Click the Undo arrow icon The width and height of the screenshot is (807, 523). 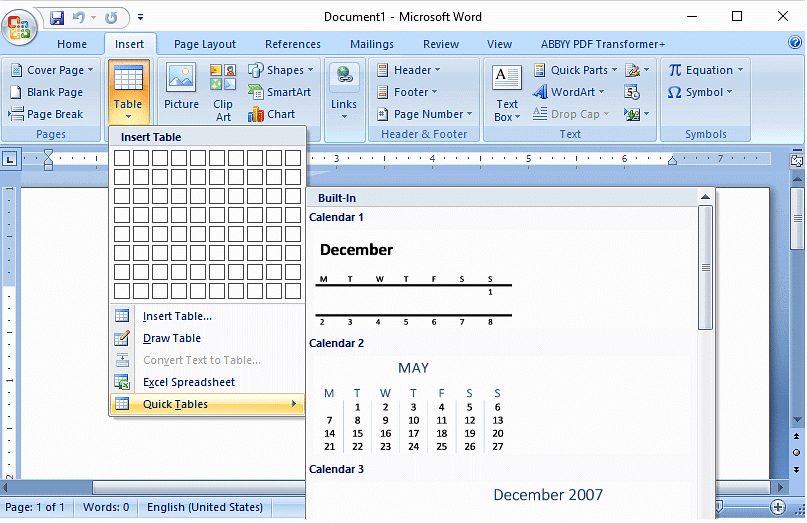pos(79,18)
